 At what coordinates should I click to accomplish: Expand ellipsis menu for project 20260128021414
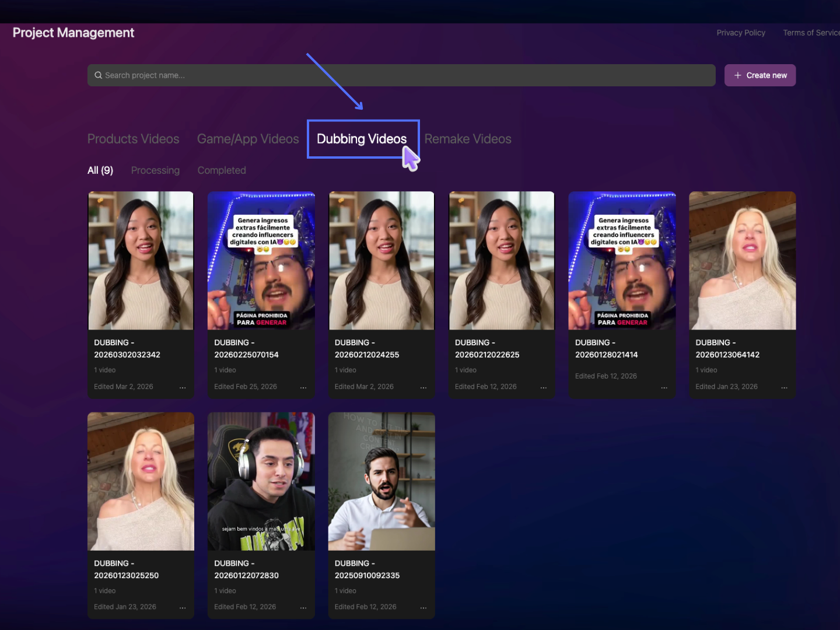(x=664, y=387)
